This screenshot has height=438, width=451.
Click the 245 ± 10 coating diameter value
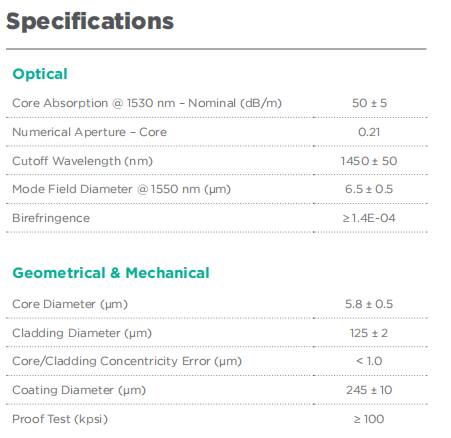click(369, 390)
